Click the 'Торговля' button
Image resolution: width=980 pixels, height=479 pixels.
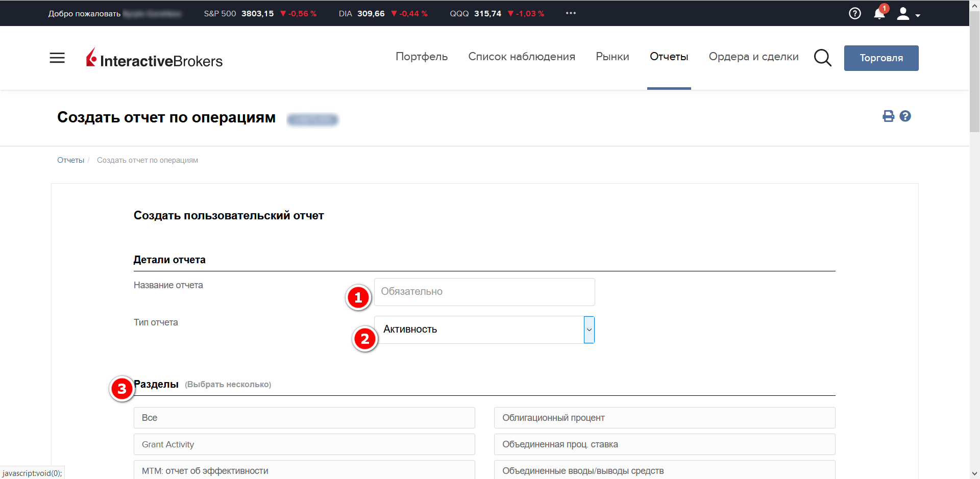881,58
